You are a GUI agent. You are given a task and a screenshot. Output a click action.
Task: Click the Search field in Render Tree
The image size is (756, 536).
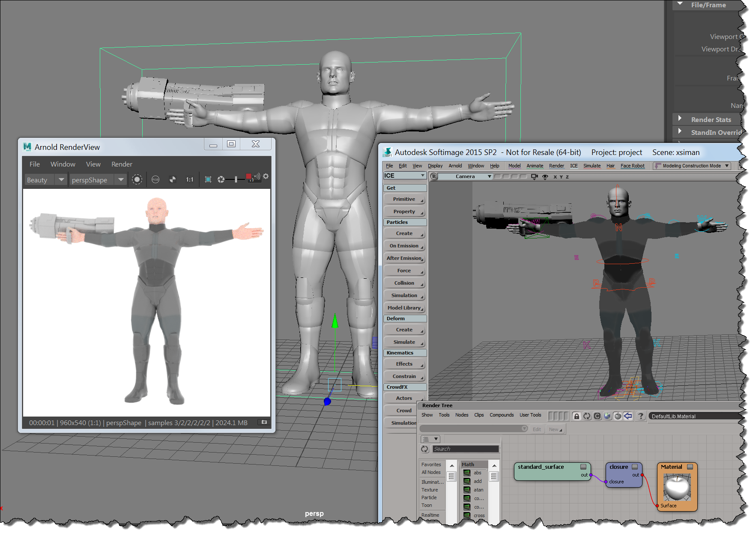tap(465, 449)
